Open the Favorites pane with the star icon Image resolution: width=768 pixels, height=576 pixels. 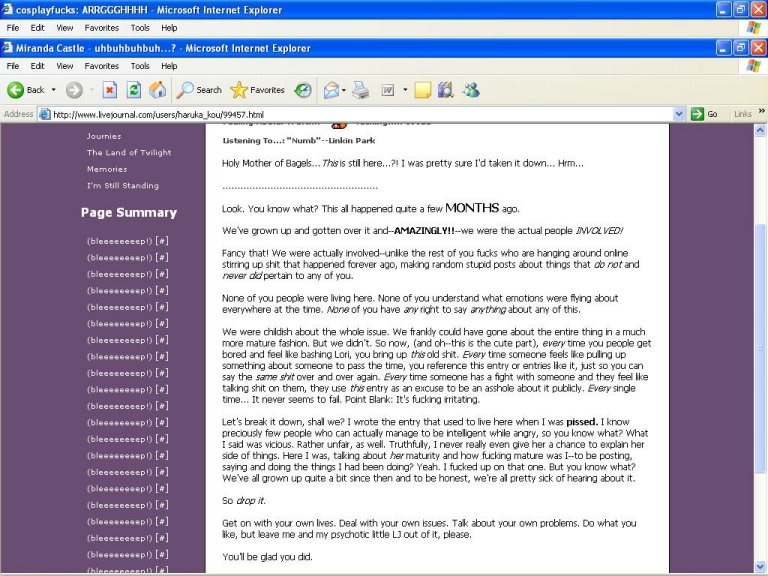coord(257,90)
